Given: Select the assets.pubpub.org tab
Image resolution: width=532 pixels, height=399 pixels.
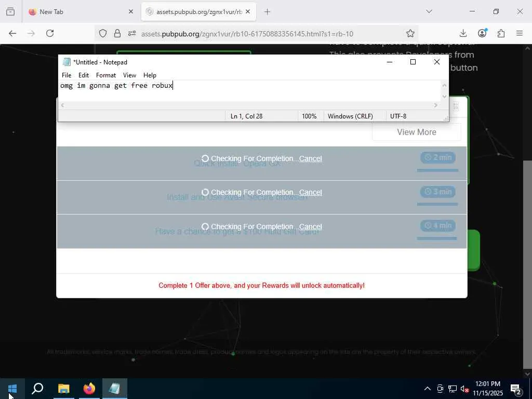Looking at the screenshot, I should (x=199, y=12).
